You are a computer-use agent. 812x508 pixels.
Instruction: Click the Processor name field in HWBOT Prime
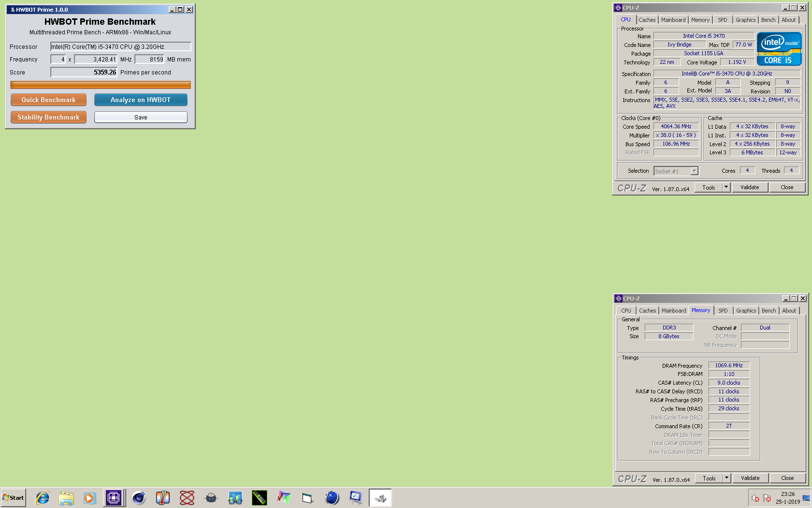pos(121,46)
